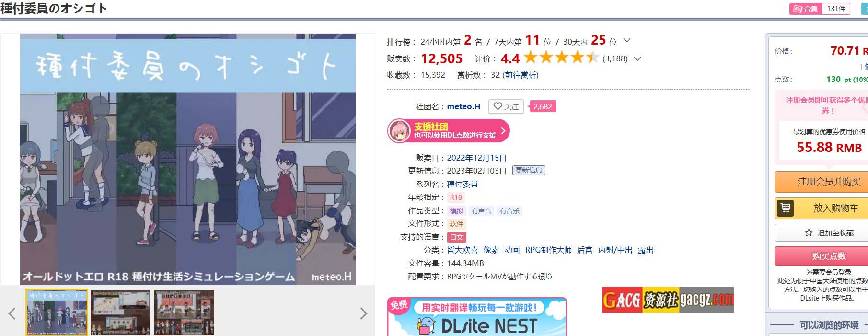868x336 pixels.
Task: Open the 支援社团 support arrow
Action: coord(503,131)
